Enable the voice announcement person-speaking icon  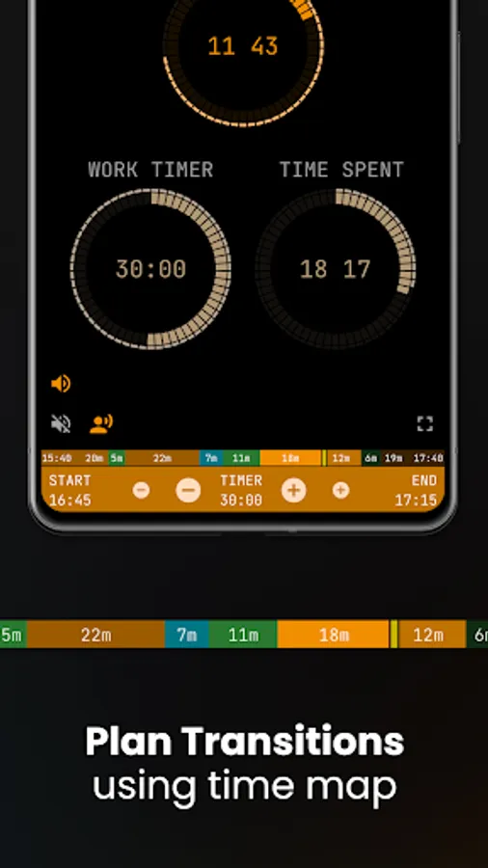point(101,424)
